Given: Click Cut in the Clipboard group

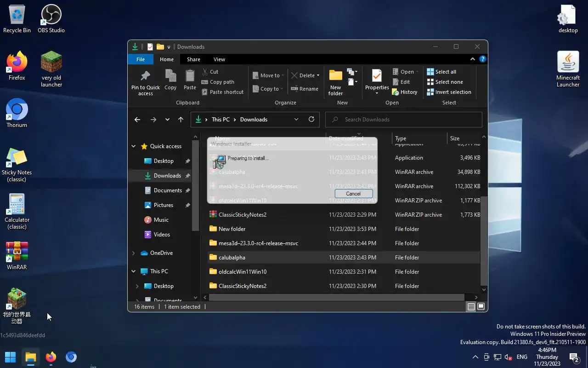Looking at the screenshot, I should tap(210, 72).
